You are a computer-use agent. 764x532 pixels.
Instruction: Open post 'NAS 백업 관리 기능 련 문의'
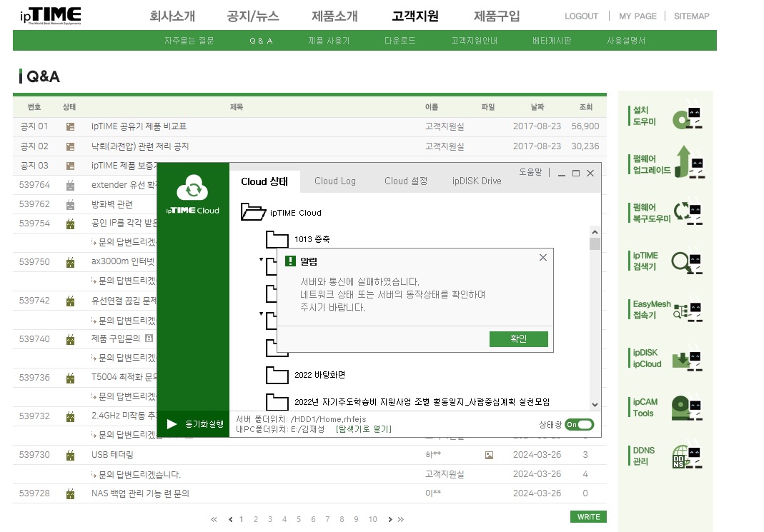140,493
